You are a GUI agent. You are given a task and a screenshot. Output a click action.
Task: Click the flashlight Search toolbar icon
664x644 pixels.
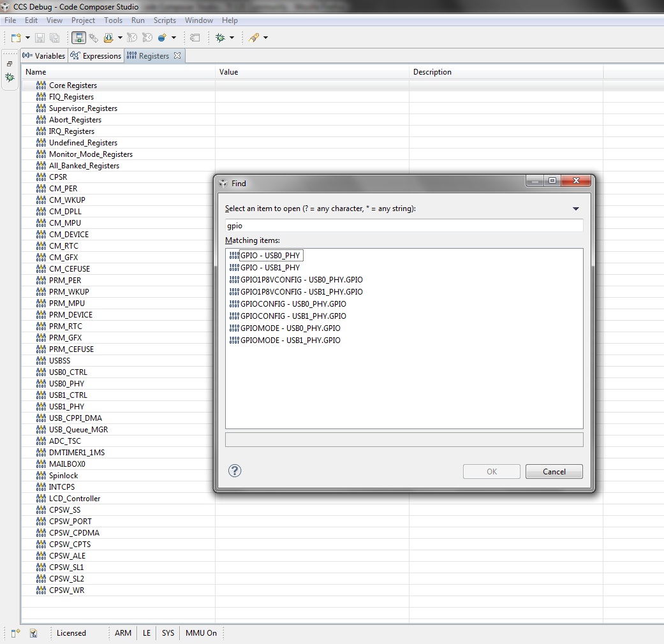254,38
